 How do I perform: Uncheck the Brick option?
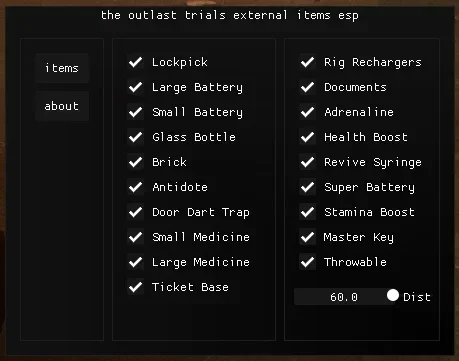point(136,162)
